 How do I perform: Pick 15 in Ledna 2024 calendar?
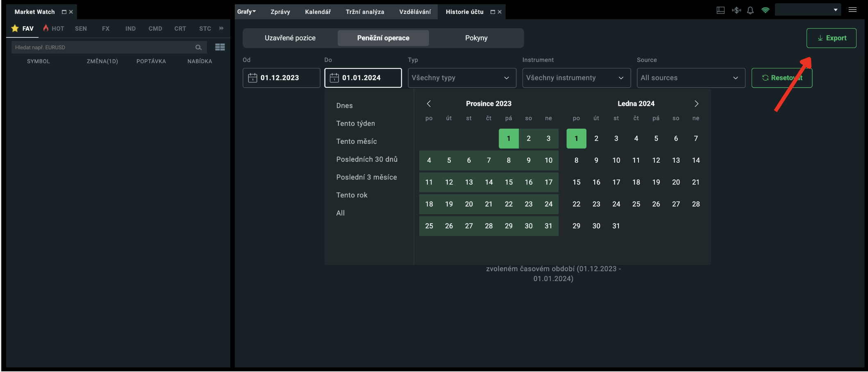pyautogui.click(x=576, y=182)
